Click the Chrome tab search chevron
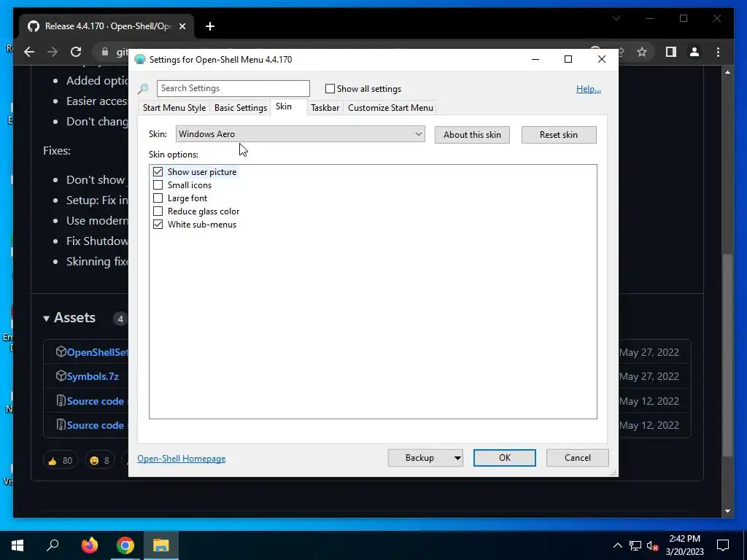 [616, 18]
